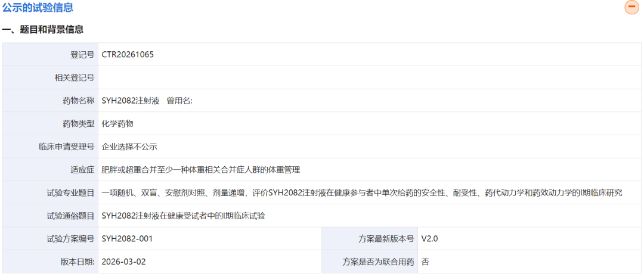Select the registration number CTR20261065
This screenshot has height=277, width=644.
pos(128,54)
